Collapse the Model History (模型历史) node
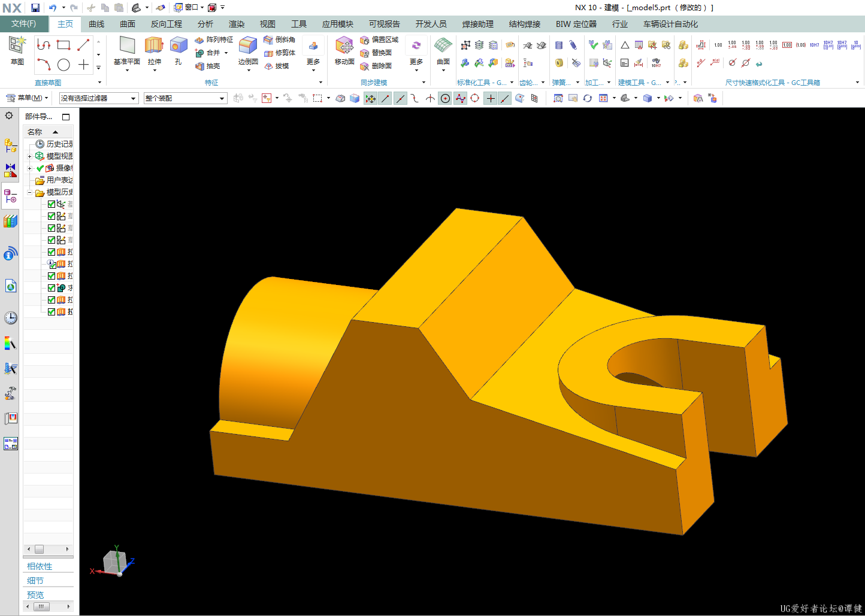Viewport: 865px width, 616px height. 29,192
